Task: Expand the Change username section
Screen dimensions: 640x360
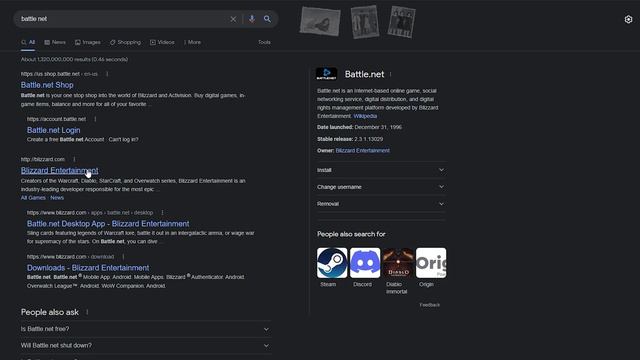Action: 381,187
